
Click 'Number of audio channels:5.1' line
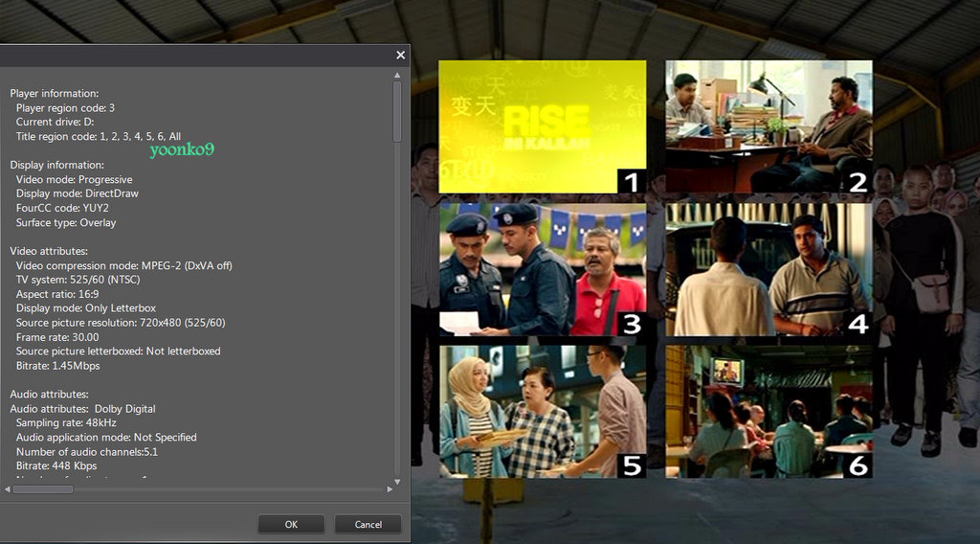[x=87, y=451]
